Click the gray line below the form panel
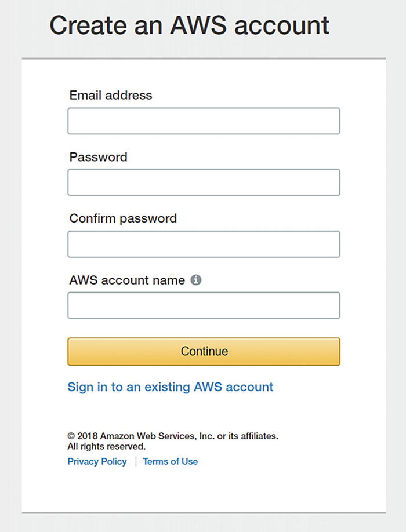Screen dimensions: 406x532 [204, 512]
